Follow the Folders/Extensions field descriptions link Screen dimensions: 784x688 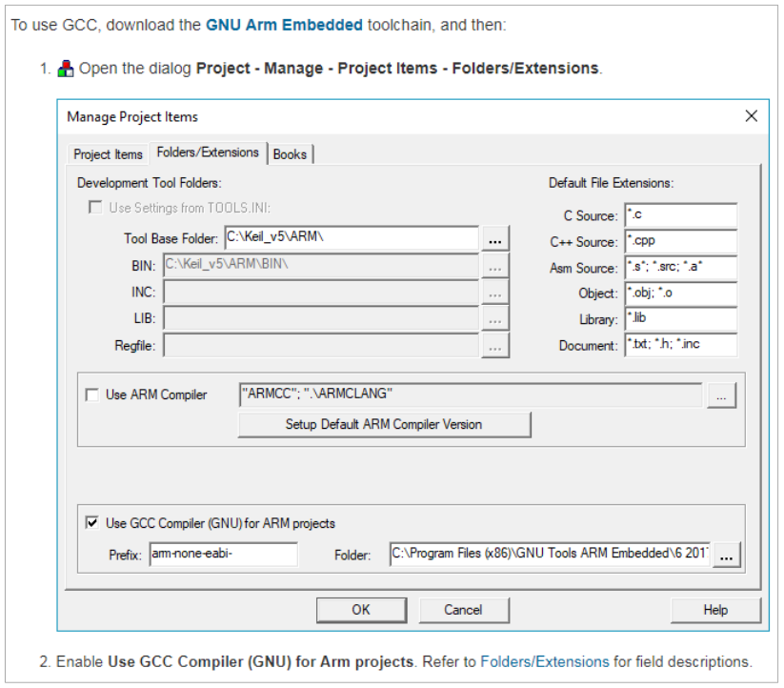[545, 661]
